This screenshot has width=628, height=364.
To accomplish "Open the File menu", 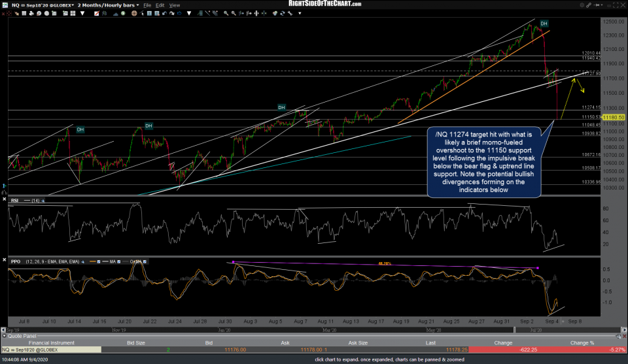I will coord(147,5).
